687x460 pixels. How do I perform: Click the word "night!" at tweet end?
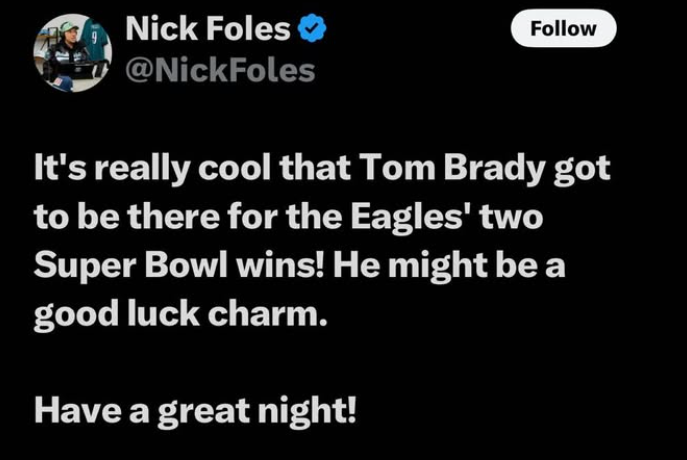307,411
